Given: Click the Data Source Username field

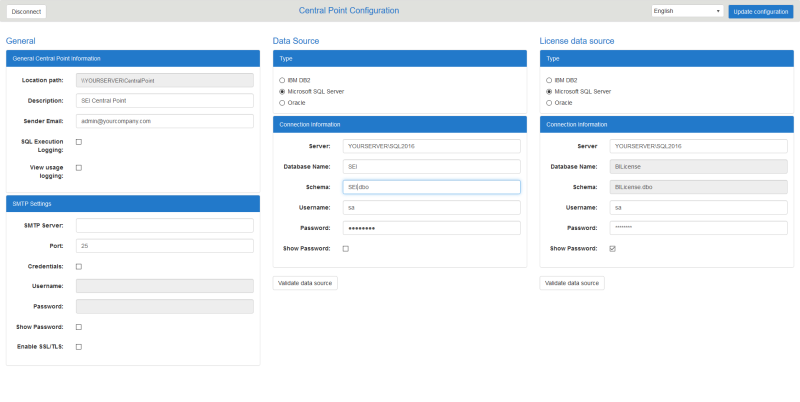Looking at the screenshot, I should [x=431, y=208].
